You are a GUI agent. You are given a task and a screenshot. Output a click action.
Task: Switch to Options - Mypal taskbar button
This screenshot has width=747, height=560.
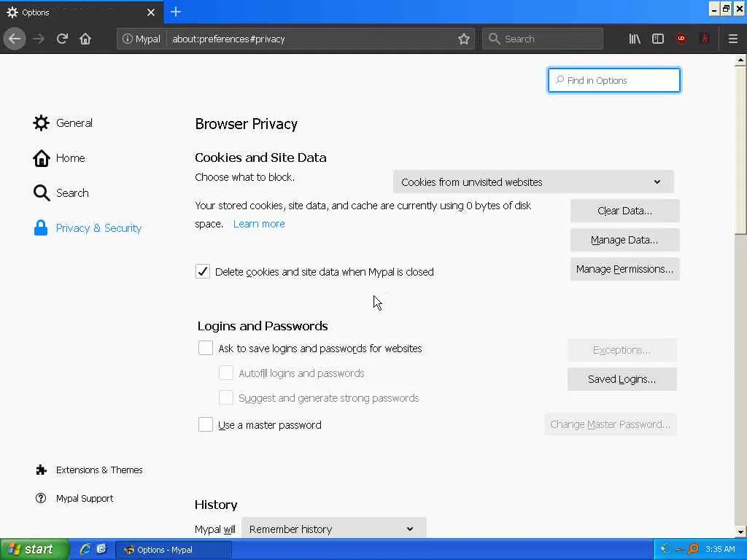(x=174, y=550)
